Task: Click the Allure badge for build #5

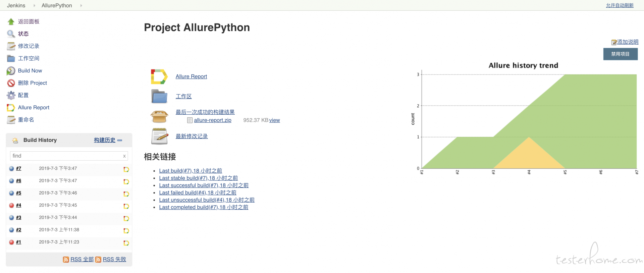Action: (126, 194)
